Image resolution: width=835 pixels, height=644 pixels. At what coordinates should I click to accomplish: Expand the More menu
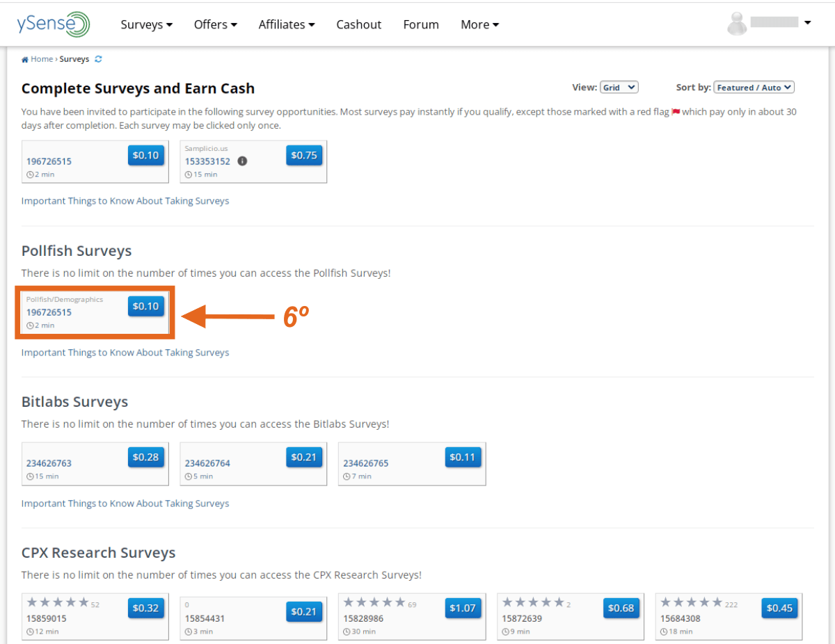pyautogui.click(x=479, y=24)
